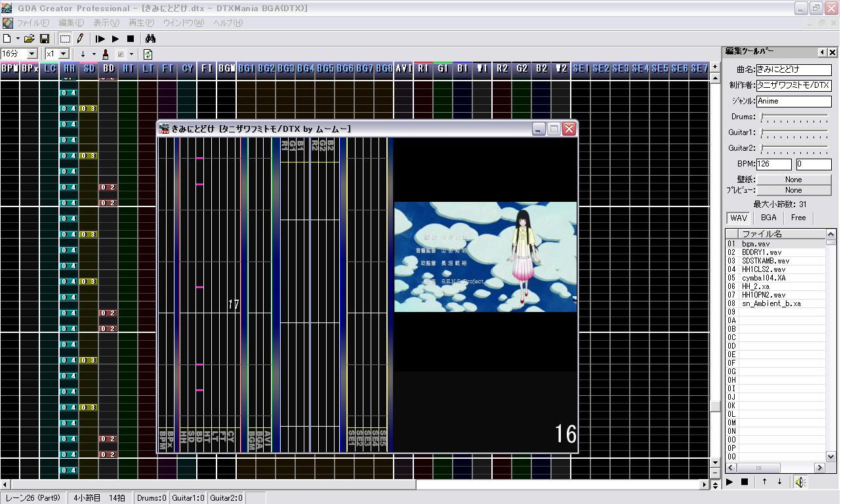The image size is (841, 504).
Task: Move the WAV entry up with the up arrow
Action: (x=764, y=482)
